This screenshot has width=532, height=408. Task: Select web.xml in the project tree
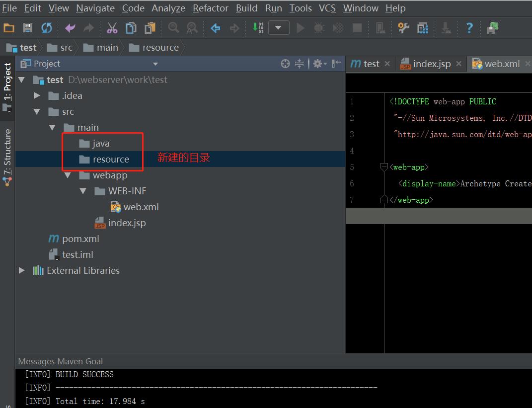coord(135,207)
